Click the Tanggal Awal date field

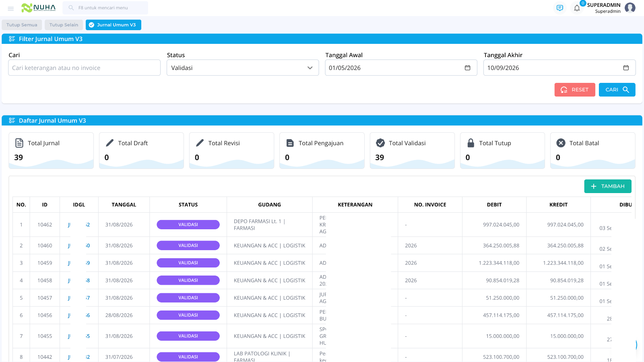[x=401, y=68]
